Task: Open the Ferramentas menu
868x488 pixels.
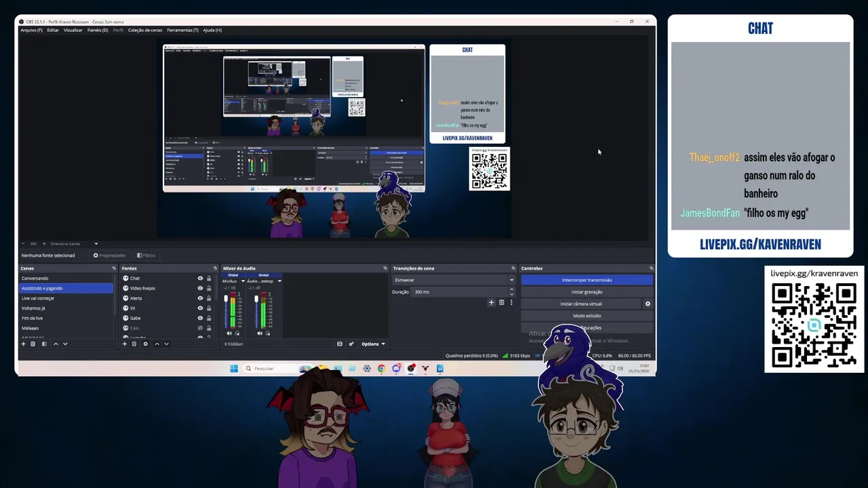Action: [183, 30]
